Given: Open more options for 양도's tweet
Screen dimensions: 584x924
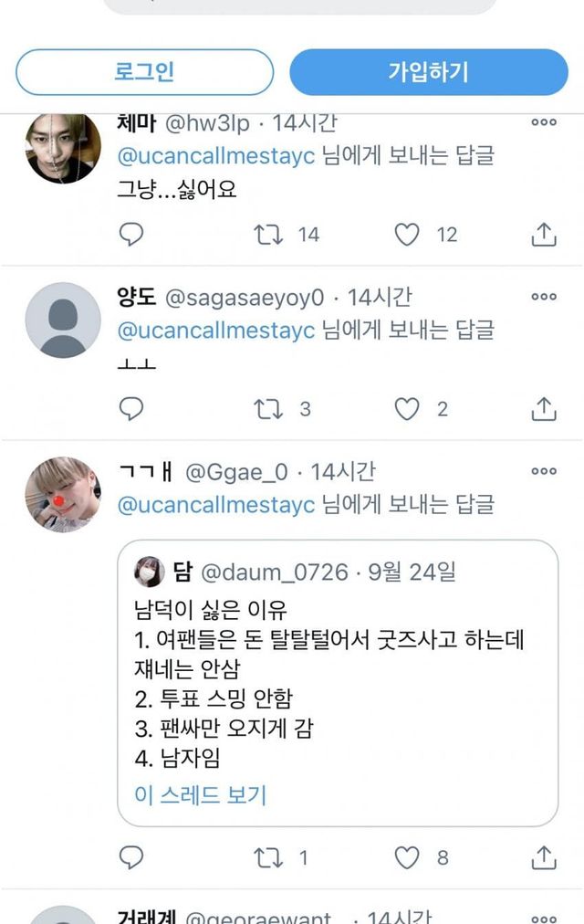Looking at the screenshot, I should coord(544,296).
